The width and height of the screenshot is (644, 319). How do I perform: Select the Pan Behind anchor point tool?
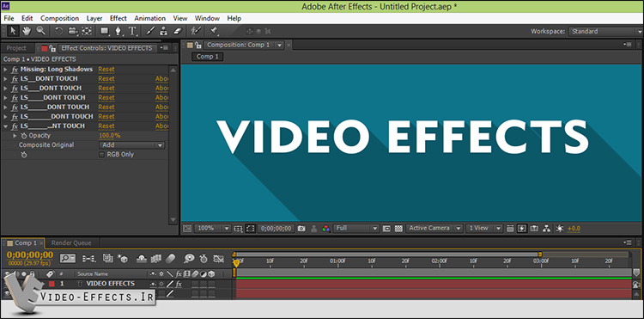point(86,31)
